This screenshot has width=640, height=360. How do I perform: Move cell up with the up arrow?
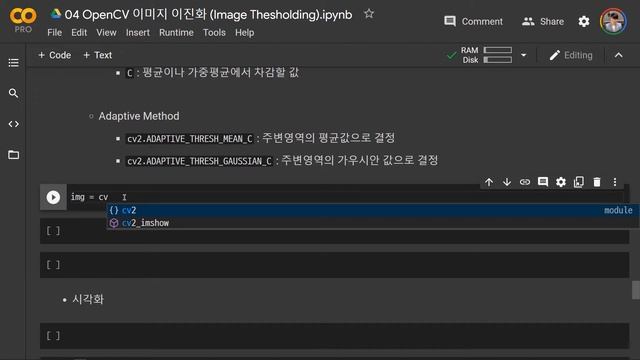pos(489,182)
